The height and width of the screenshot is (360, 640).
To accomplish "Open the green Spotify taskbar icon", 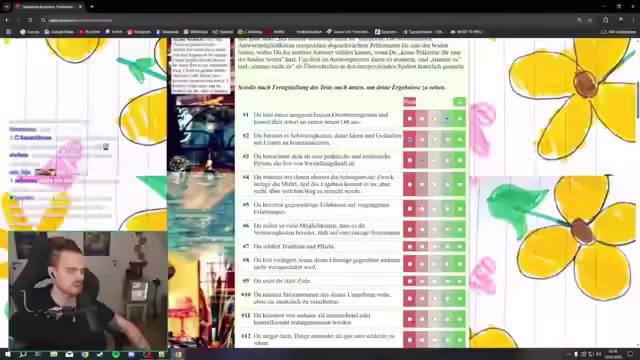I will tap(116, 354).
